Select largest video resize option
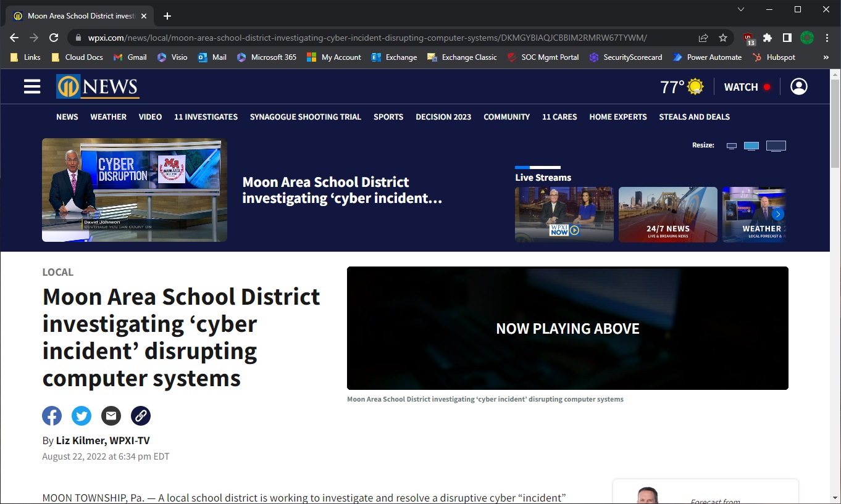This screenshot has height=504, width=841. coord(776,146)
